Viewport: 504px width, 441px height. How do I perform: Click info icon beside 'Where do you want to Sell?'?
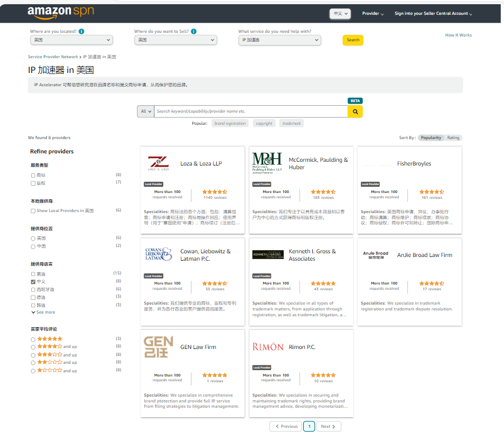click(194, 32)
